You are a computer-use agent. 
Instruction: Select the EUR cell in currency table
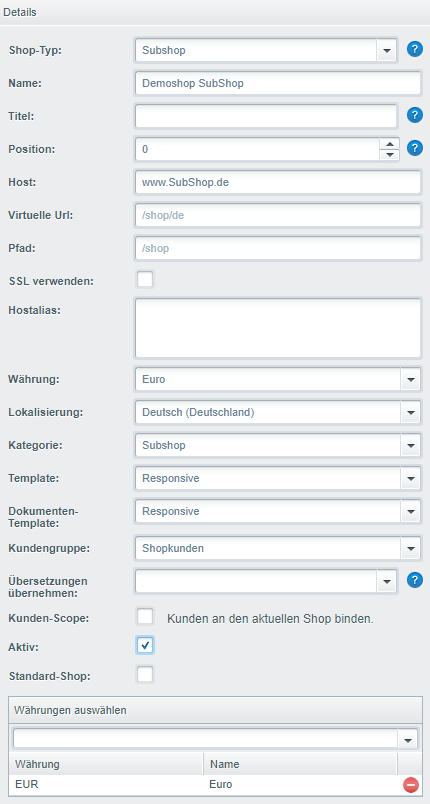tap(106, 785)
